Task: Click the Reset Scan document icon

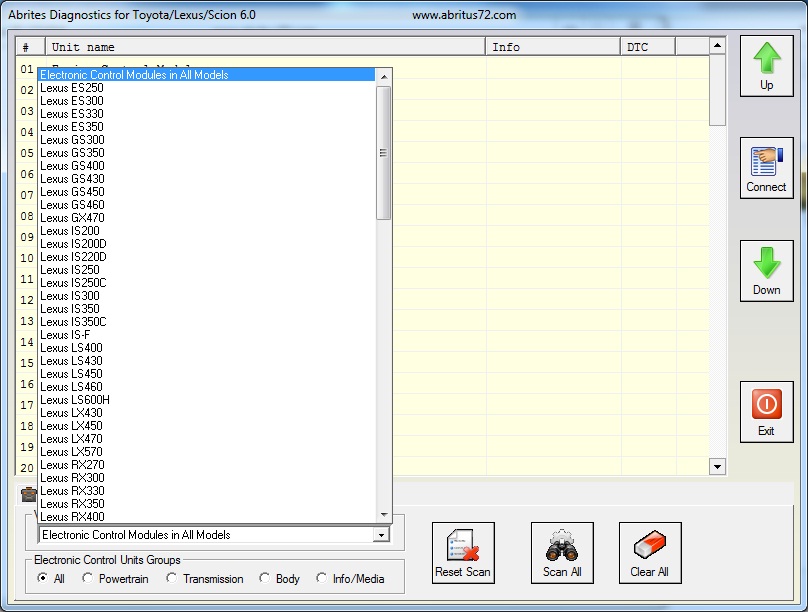Action: [463, 546]
